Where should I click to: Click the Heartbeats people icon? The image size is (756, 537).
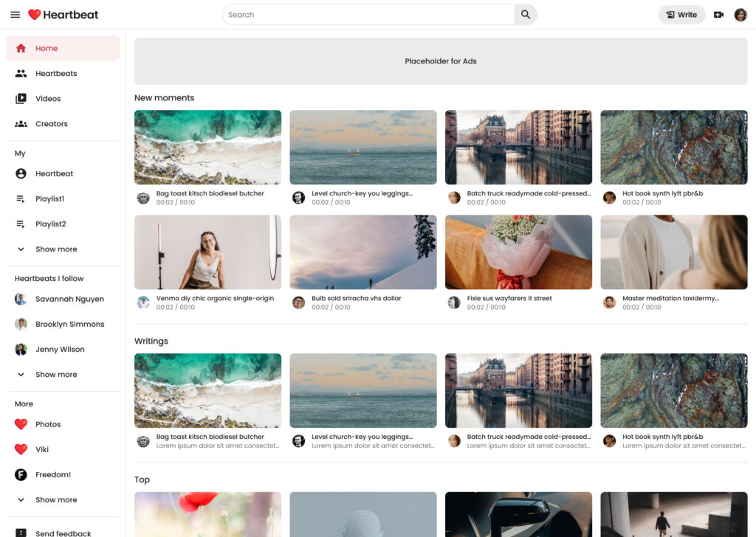[21, 73]
